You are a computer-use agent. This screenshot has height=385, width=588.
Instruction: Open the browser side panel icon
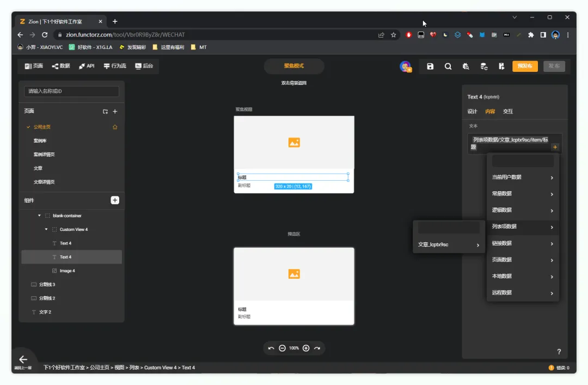click(543, 35)
